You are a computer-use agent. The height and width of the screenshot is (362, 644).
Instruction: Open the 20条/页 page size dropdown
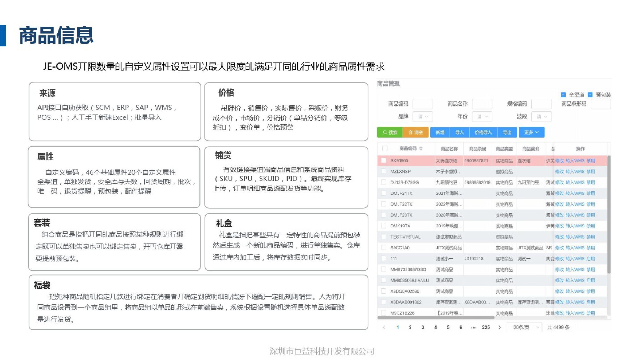tap(524, 327)
